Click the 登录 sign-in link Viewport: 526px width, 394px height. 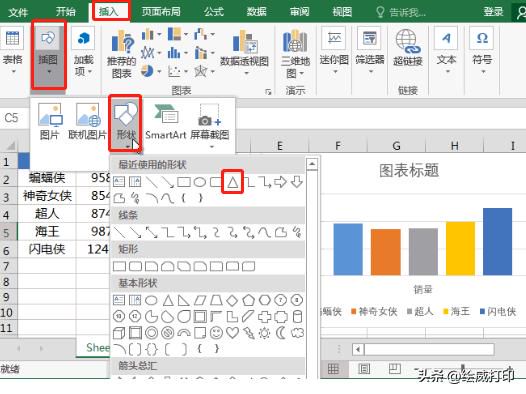coord(493,12)
